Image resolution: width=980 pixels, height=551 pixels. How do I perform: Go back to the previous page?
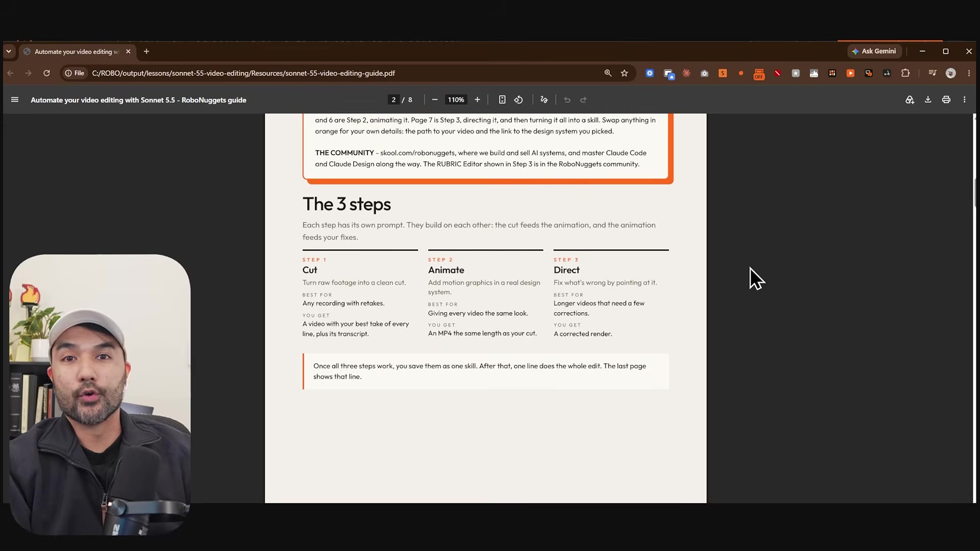coord(10,73)
